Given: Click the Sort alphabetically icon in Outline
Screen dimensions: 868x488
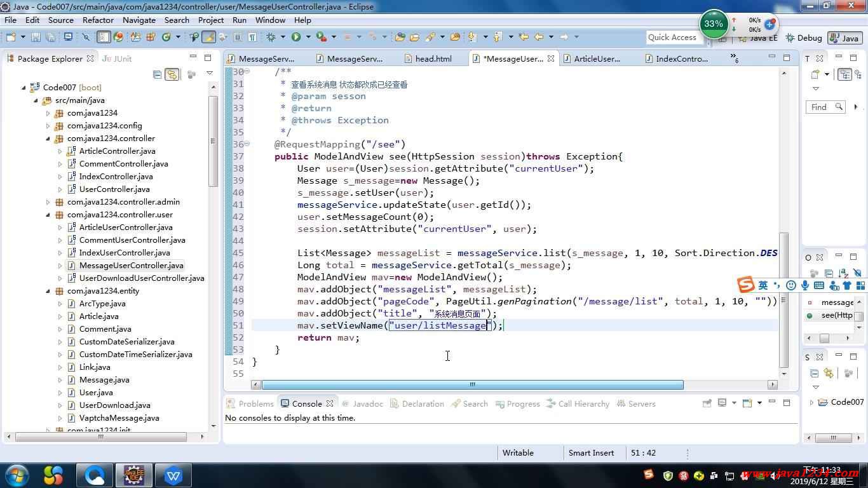Looking at the screenshot, I should (x=843, y=274).
